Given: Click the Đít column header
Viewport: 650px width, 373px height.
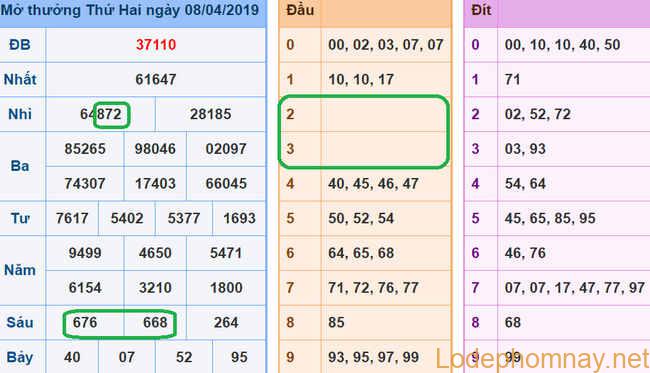Looking at the screenshot, I should pyautogui.click(x=481, y=10).
